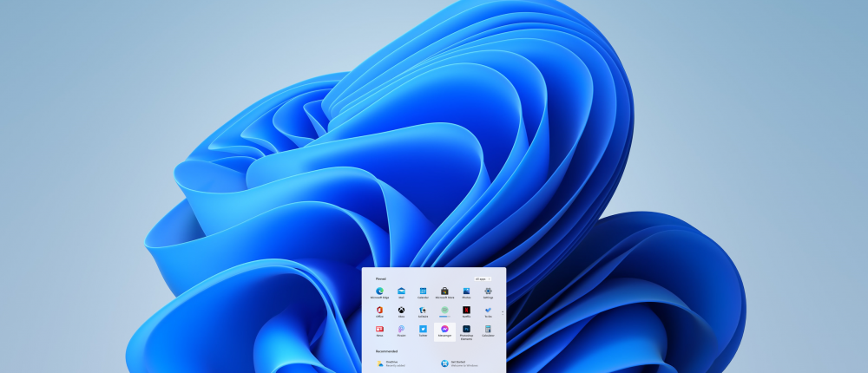Launch the Photos app
Screen dimensions: 868x373
click(x=466, y=292)
